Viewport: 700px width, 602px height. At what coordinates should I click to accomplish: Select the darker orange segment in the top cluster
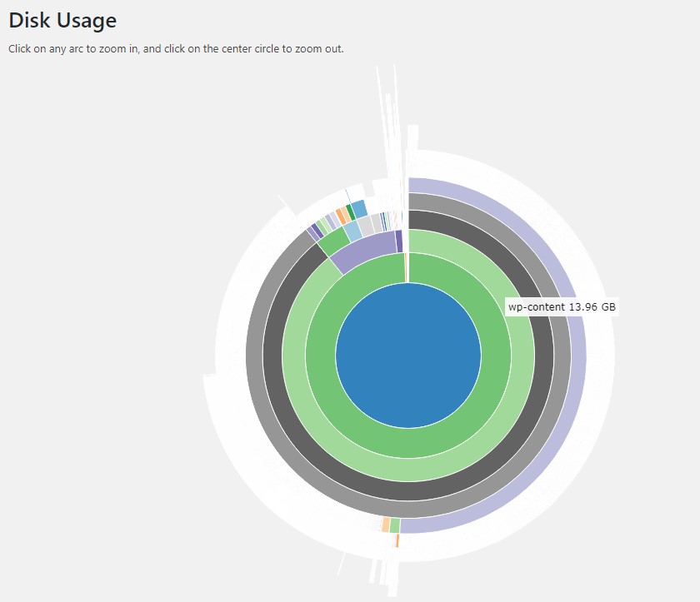pos(342,215)
